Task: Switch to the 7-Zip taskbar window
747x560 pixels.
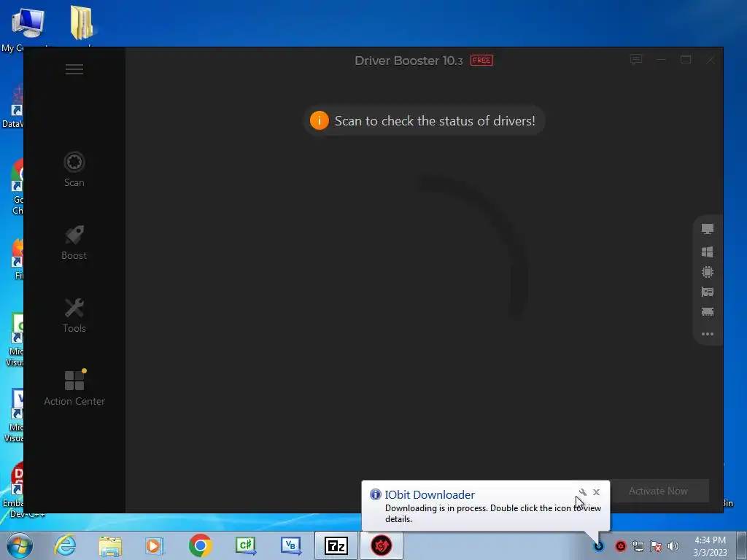Action: coord(336,545)
